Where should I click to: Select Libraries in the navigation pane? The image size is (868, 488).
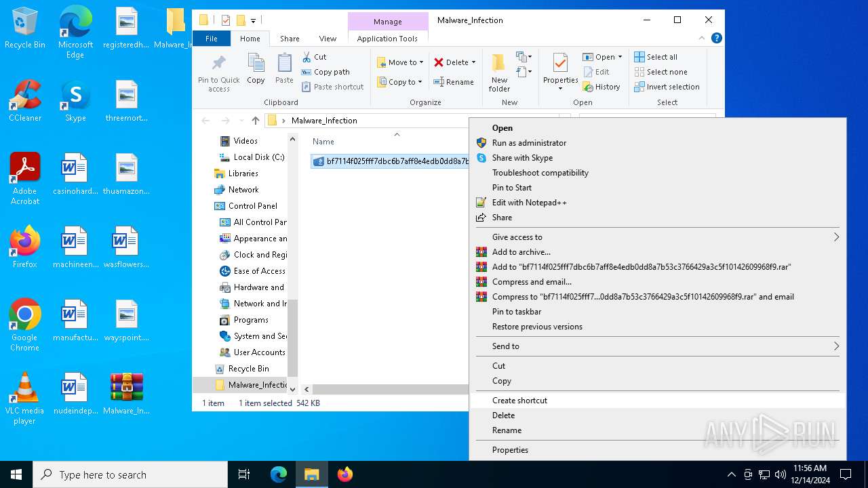pos(236,174)
